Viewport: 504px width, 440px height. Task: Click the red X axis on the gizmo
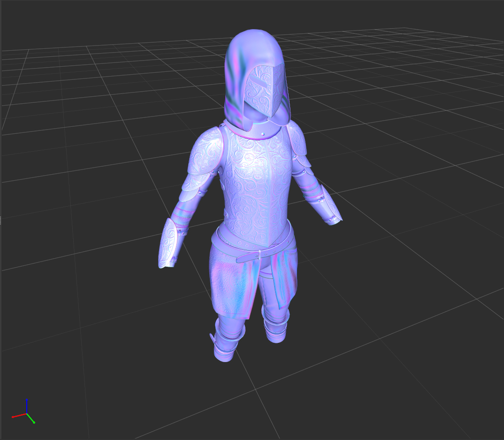pos(18,416)
